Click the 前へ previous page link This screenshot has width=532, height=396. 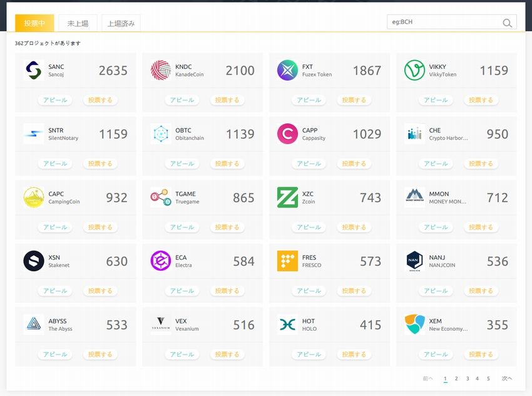pyautogui.click(x=427, y=378)
